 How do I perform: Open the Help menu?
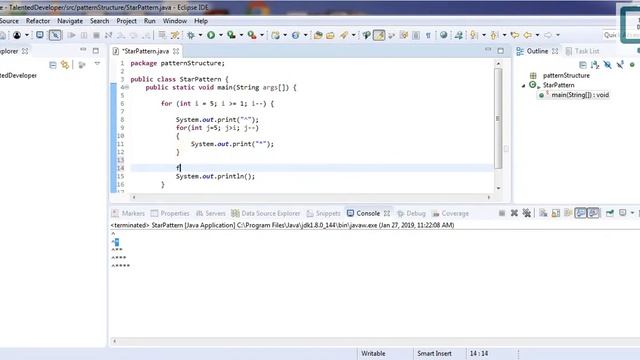[201, 21]
